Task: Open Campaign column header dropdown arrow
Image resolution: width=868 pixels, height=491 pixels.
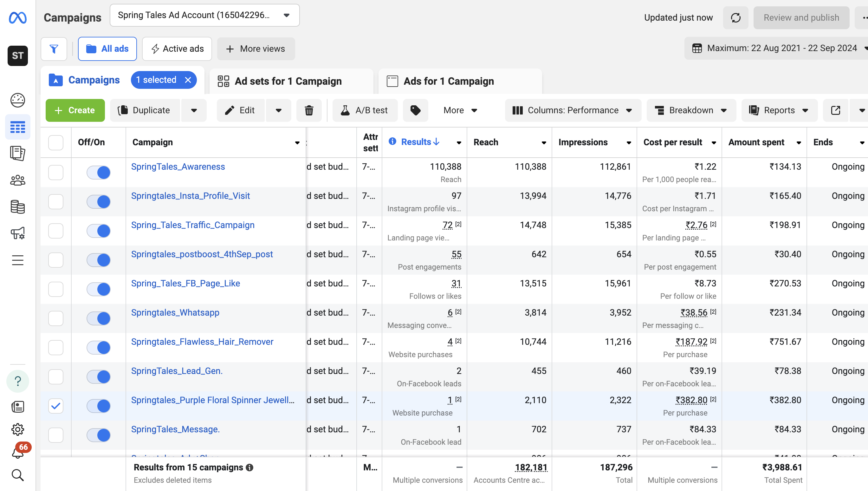Action: point(297,143)
